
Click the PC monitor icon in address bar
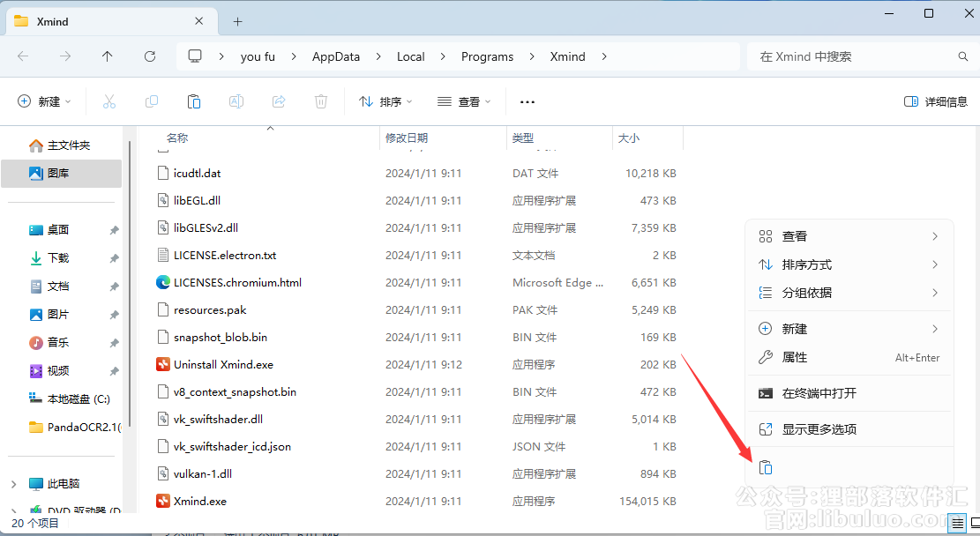[x=195, y=56]
